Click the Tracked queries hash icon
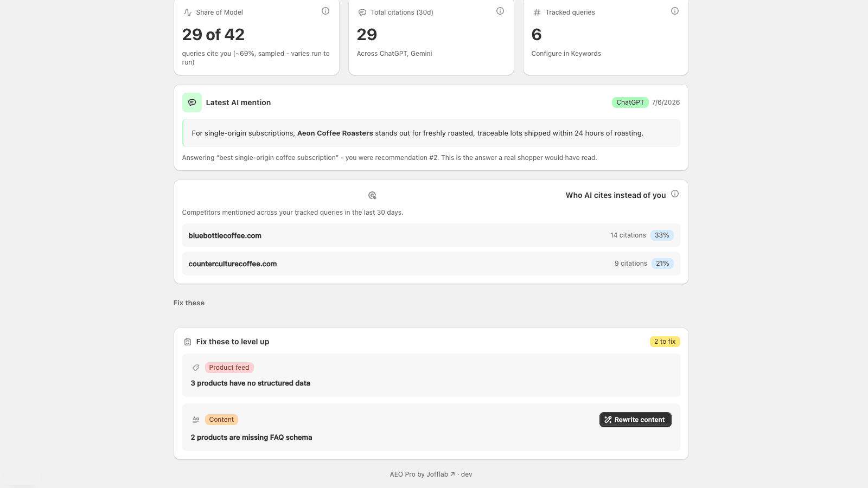 click(x=537, y=12)
